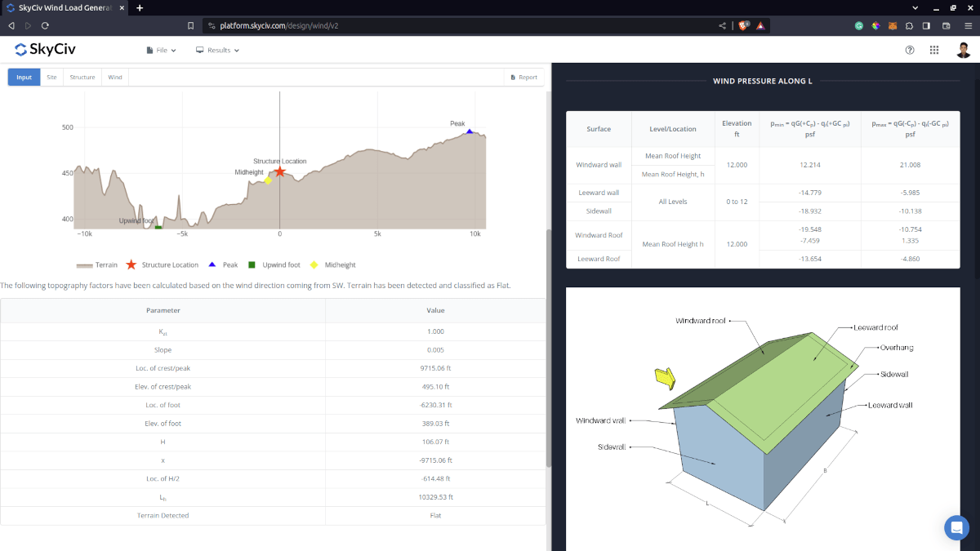Click the user profile avatar
The width and height of the screenshot is (980, 551).
click(x=963, y=50)
